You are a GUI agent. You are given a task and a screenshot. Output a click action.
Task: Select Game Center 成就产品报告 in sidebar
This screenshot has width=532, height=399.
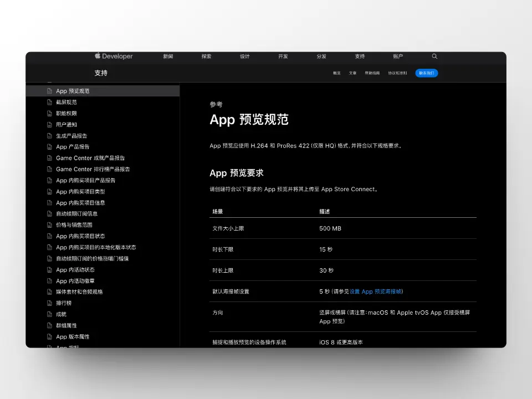click(x=90, y=158)
